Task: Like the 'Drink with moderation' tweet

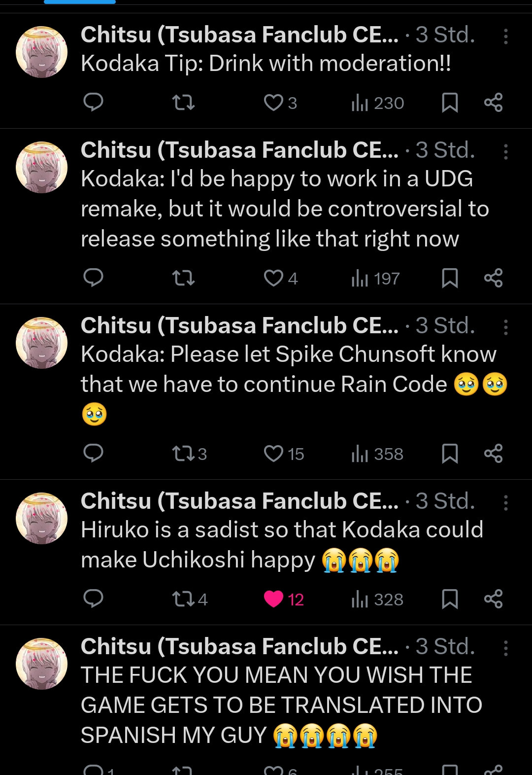Action: [x=274, y=103]
